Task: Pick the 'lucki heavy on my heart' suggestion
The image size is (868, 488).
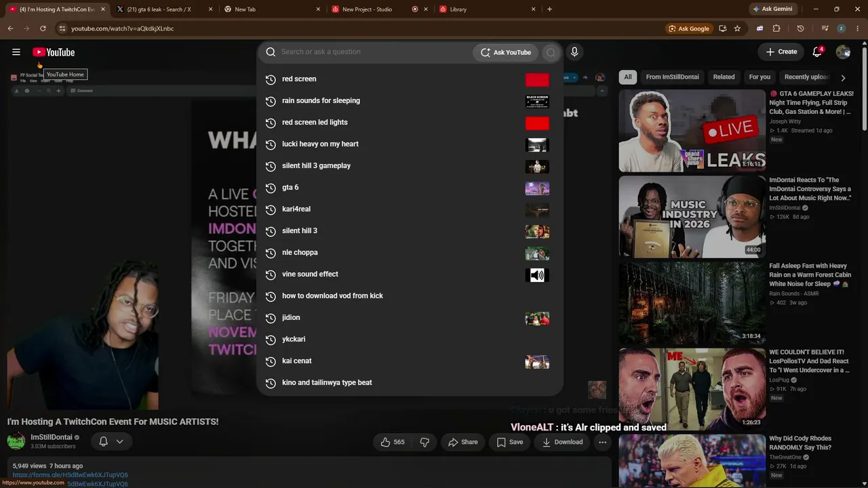Action: (x=410, y=144)
